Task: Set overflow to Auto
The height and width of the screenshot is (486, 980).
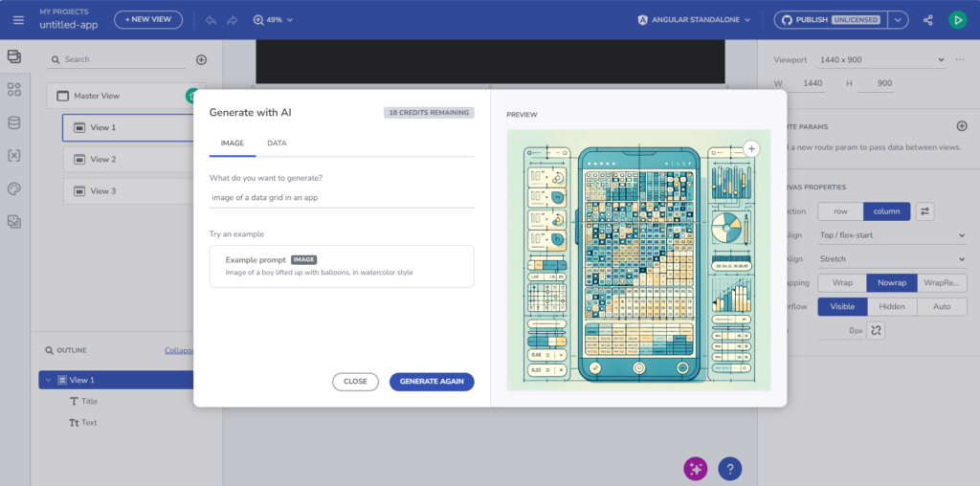Action: point(942,307)
